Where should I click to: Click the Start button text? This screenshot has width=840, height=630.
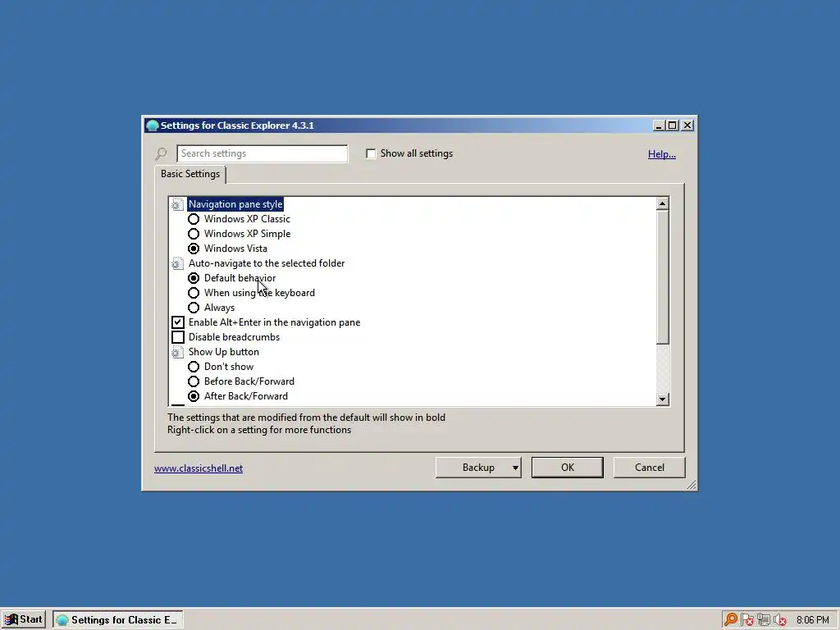(x=31, y=619)
